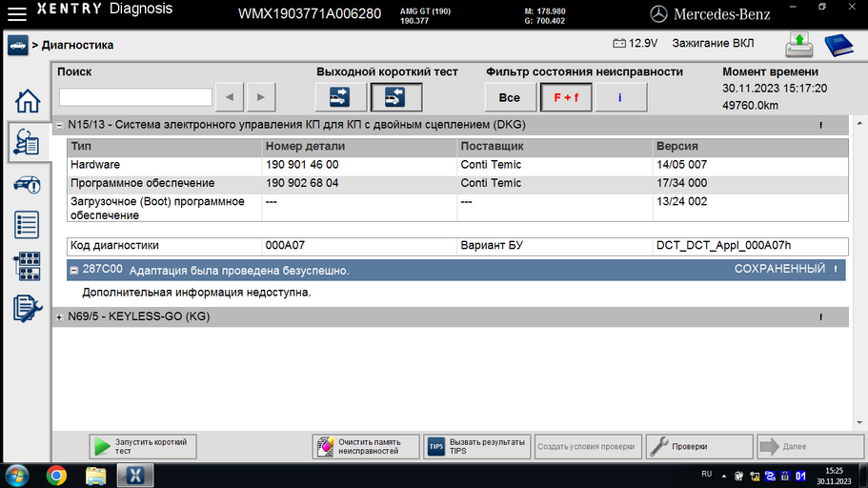
Task: Click version cell 13/24 002
Action: coord(681,201)
